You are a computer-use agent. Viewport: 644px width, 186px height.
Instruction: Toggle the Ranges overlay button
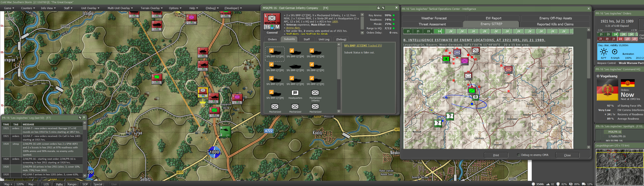coord(72,184)
